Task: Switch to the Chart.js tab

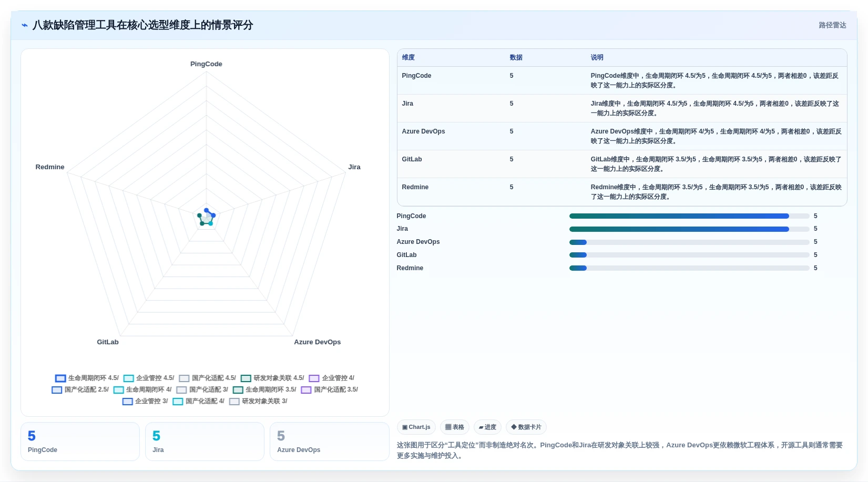Action: click(x=416, y=427)
